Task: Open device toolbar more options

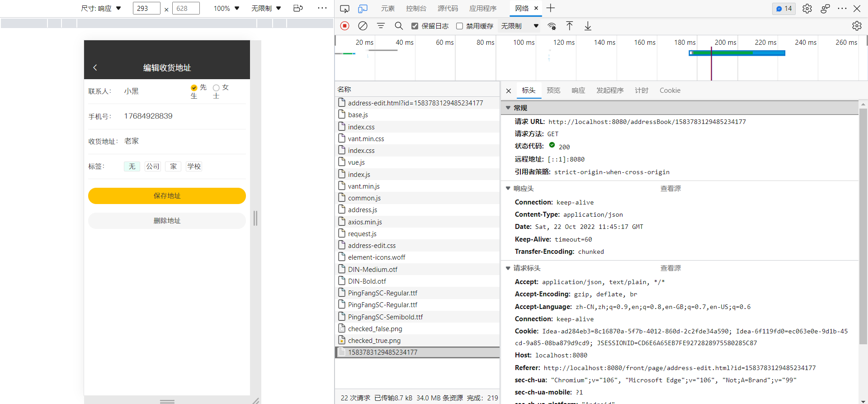Action: [322, 8]
